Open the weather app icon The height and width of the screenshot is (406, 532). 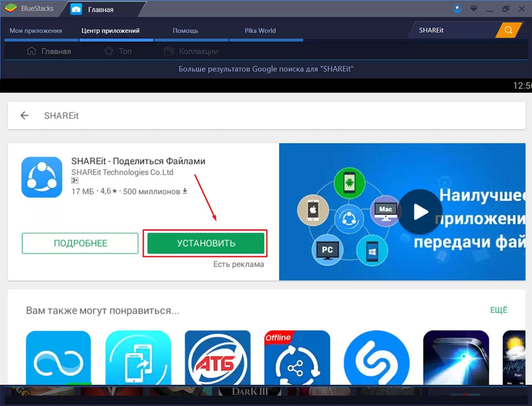514,358
